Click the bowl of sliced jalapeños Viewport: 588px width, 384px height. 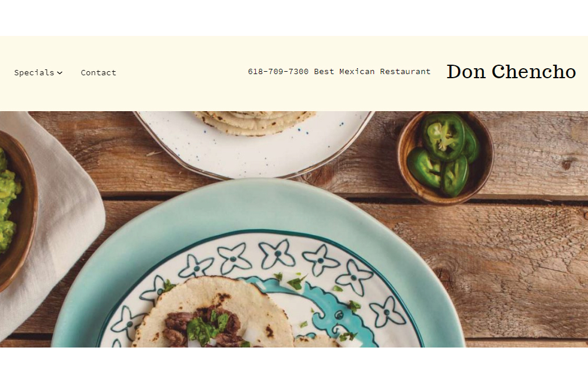point(446,158)
